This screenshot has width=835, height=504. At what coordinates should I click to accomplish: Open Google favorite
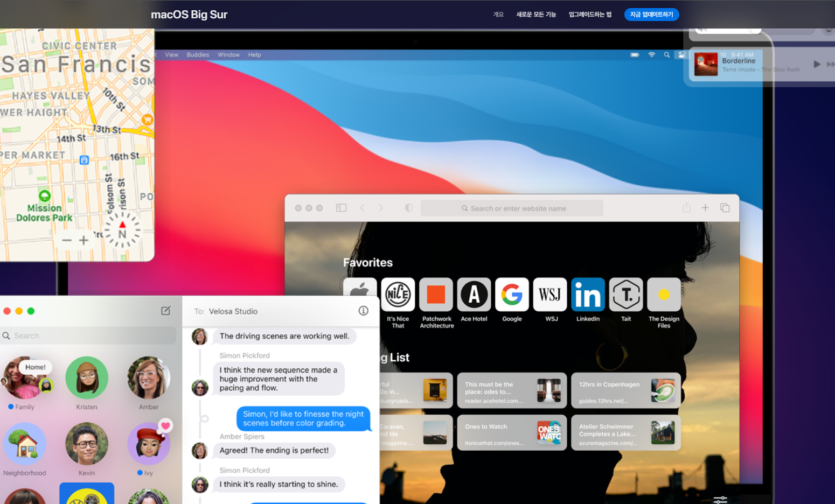pyautogui.click(x=512, y=295)
